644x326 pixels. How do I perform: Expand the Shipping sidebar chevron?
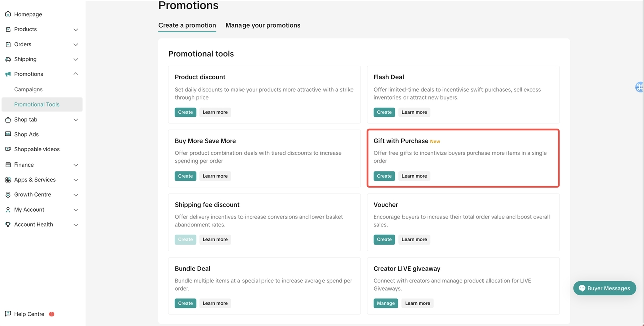coord(76,60)
